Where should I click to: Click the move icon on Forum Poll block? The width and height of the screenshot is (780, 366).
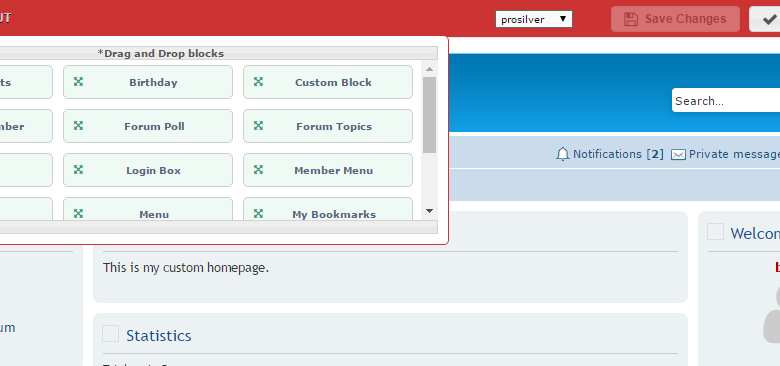(78, 126)
